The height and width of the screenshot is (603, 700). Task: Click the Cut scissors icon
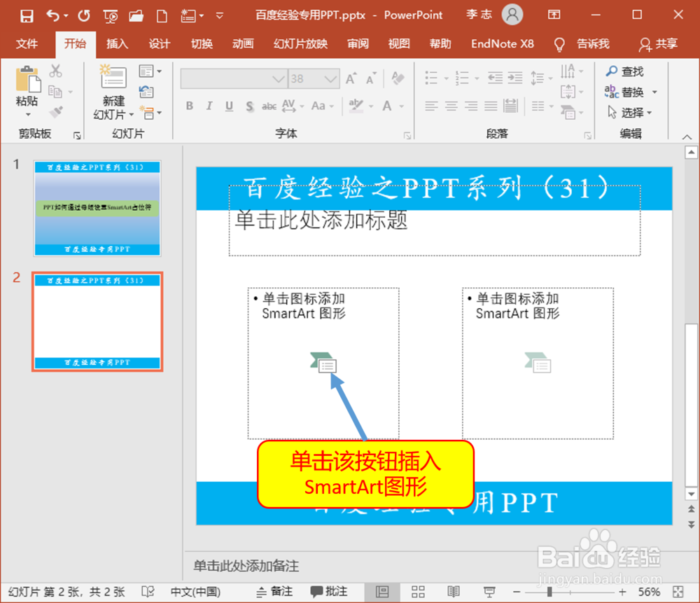tap(56, 71)
